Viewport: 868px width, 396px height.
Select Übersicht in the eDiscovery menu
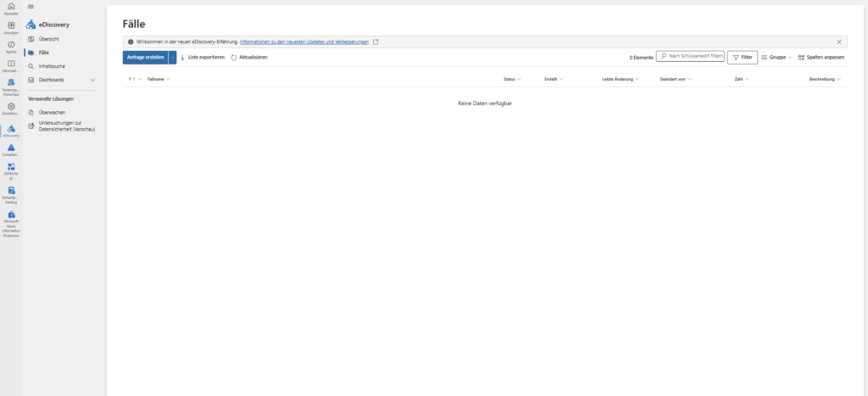click(49, 40)
